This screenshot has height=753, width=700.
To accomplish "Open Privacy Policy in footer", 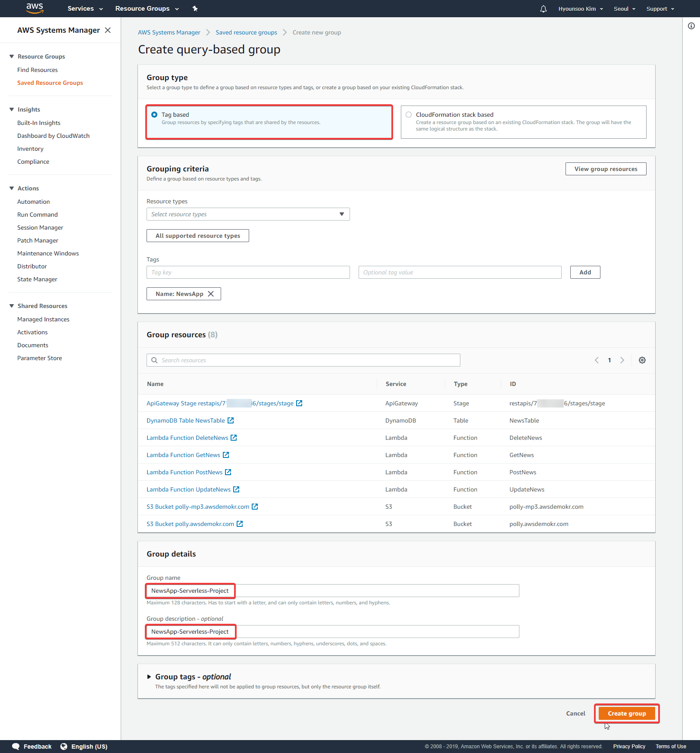I will 629,747.
